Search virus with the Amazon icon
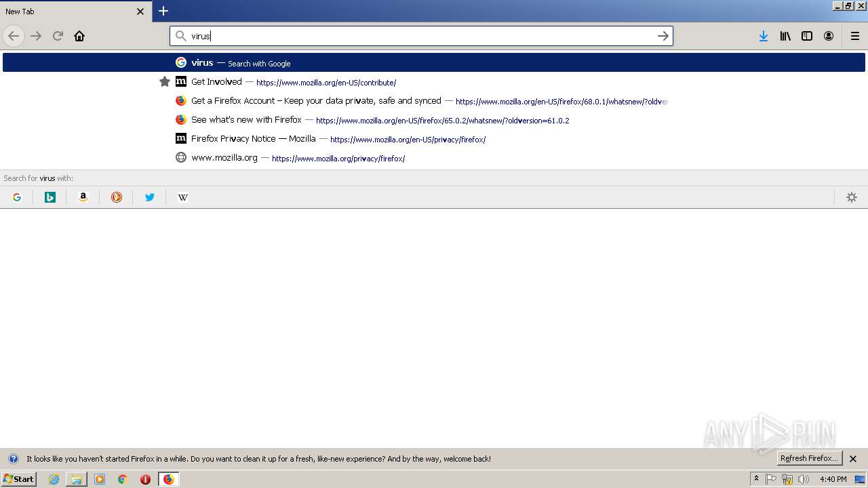The width and height of the screenshot is (868, 488). pos(83,197)
